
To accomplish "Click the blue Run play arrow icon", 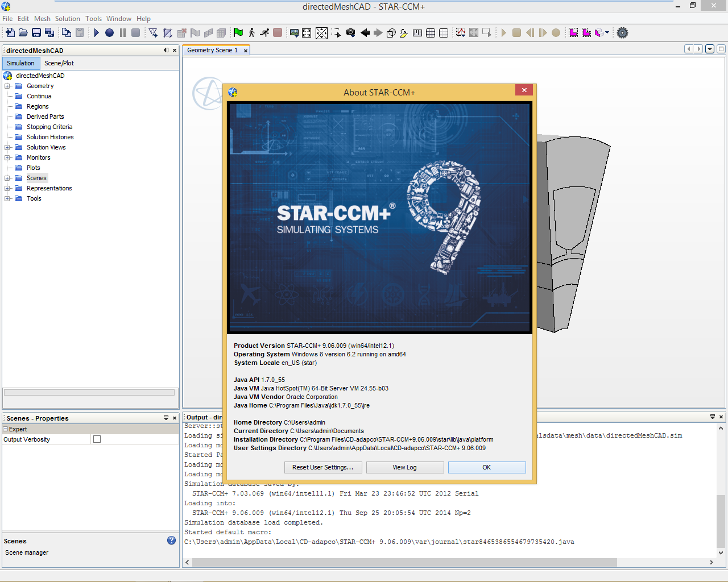I will tap(97, 33).
